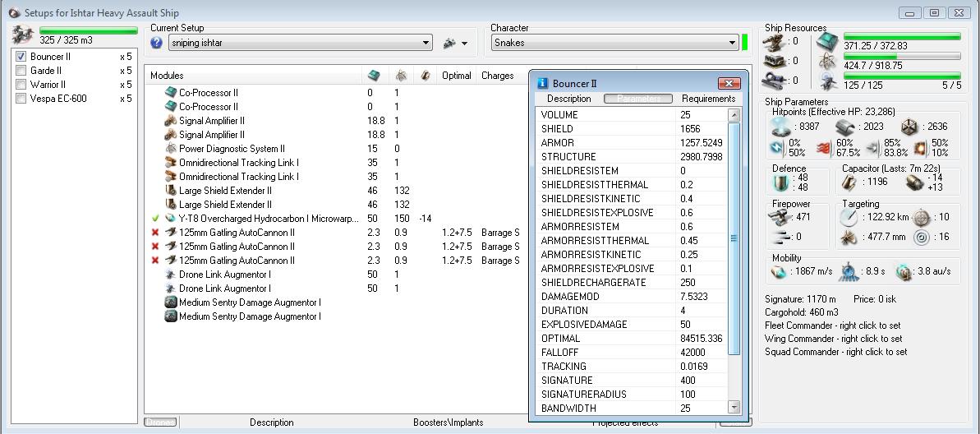Open the Projected effects bottom tab
Viewport: 980px width, 434px height.
pyautogui.click(x=625, y=423)
